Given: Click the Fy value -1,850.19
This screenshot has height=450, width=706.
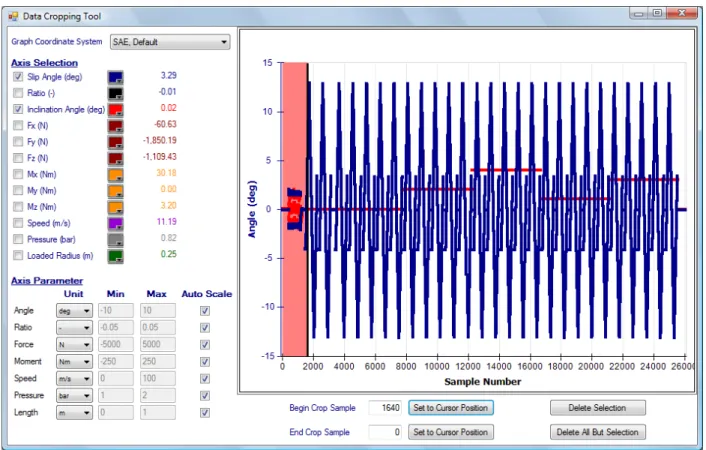Looking at the screenshot, I should click(159, 140).
